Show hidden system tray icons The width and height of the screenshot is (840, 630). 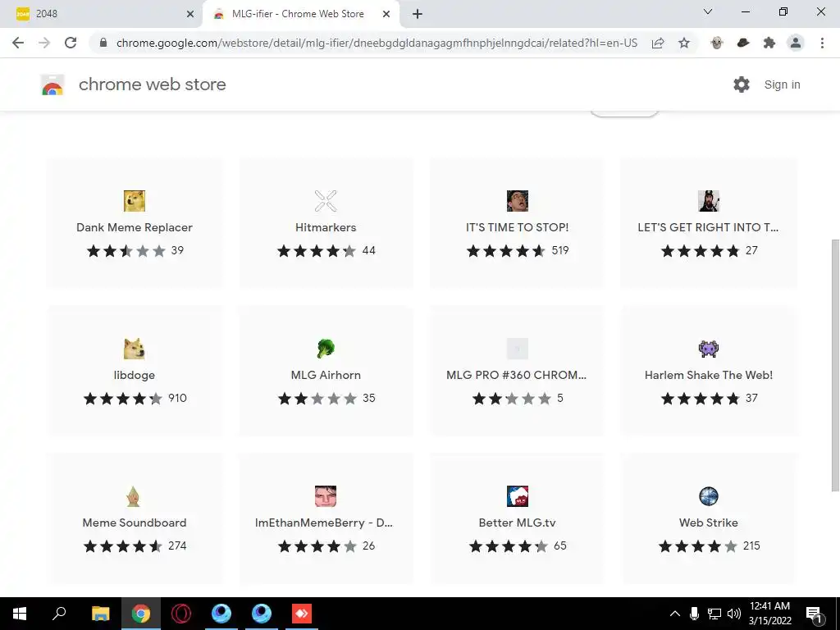675,614
